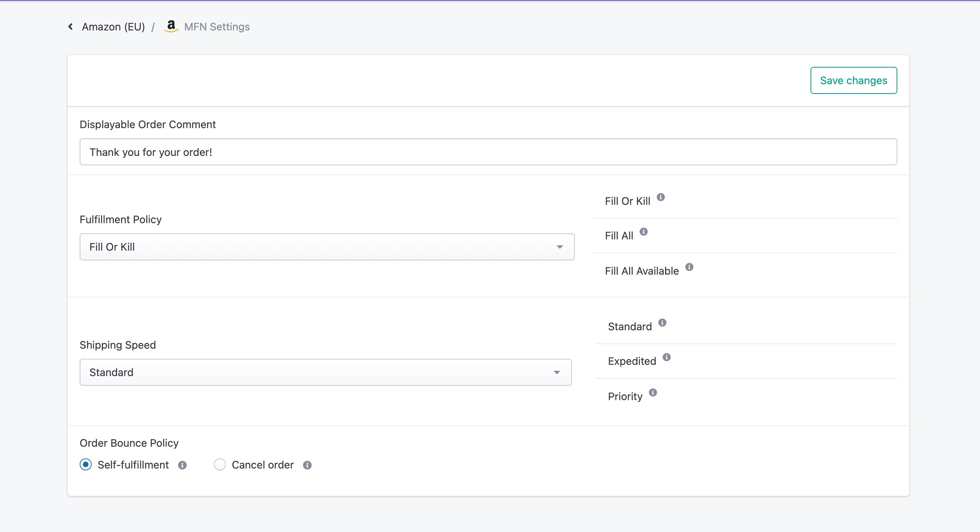980x532 pixels.
Task: Show info for Priority shipping speed
Action: coord(653,393)
